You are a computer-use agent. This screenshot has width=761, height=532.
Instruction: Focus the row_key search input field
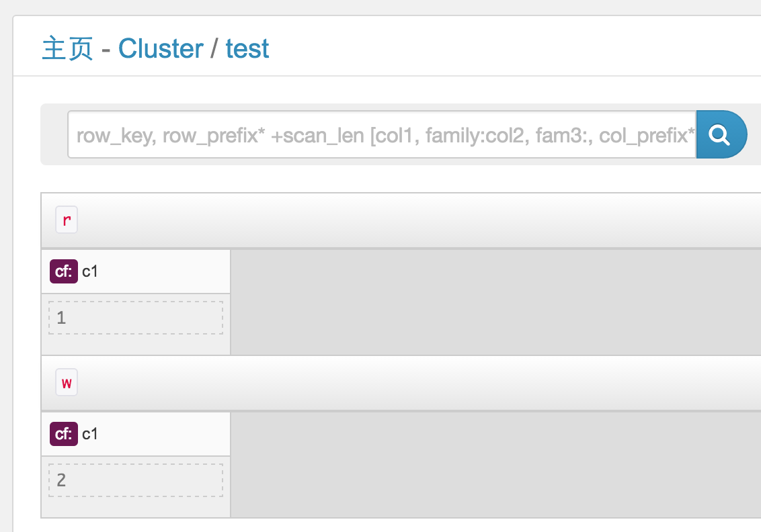tap(382, 134)
